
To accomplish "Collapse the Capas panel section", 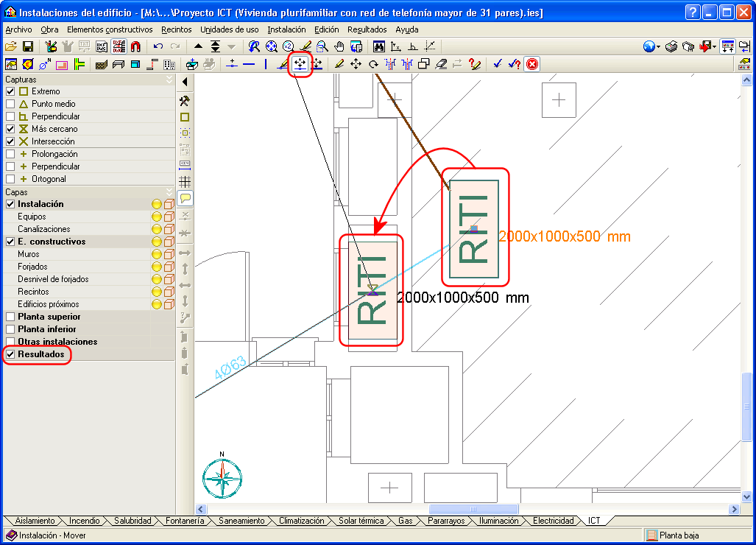I will click(x=169, y=191).
